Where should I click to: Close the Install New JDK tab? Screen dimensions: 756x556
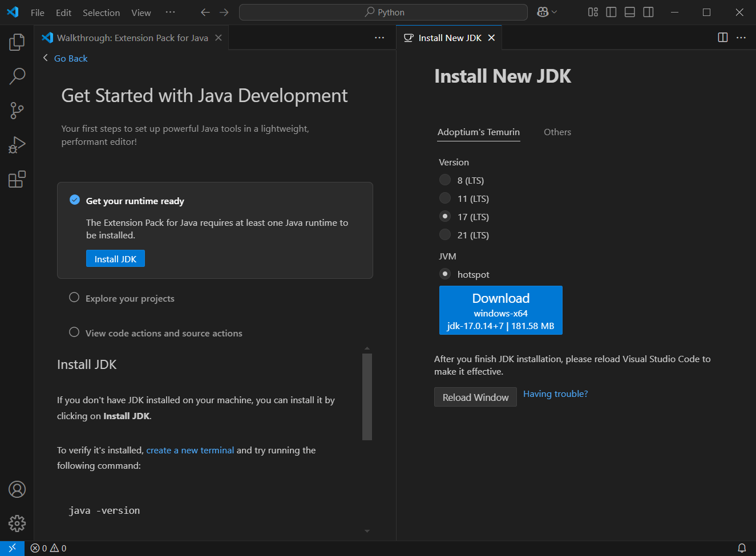pos(491,38)
